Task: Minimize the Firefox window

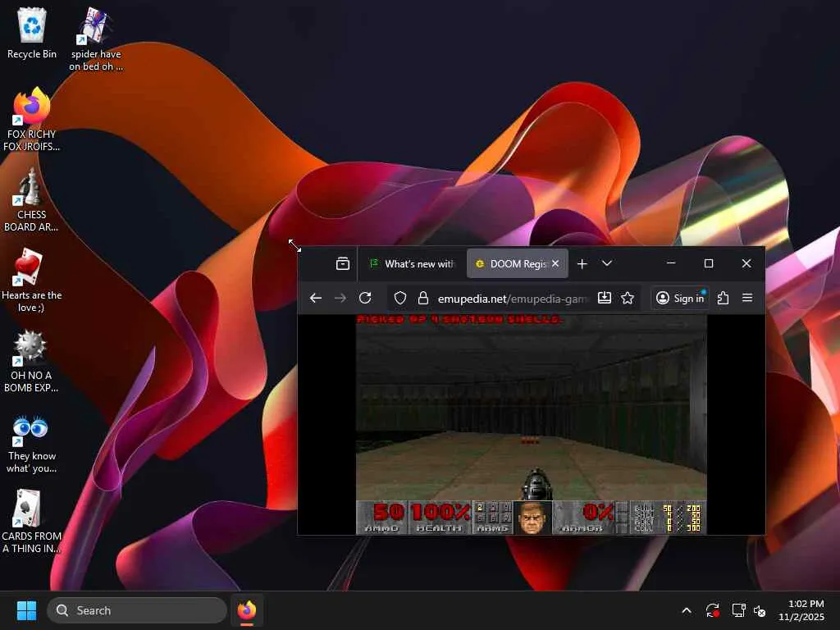Action: click(671, 263)
